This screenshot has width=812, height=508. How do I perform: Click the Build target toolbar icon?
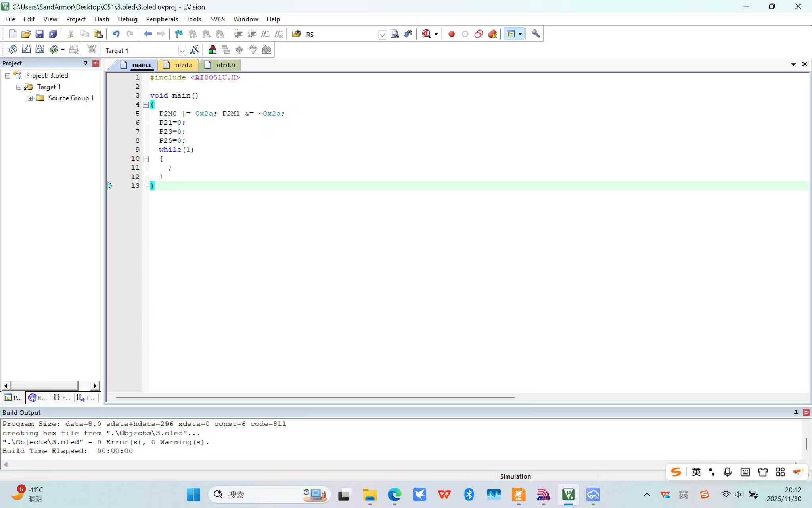(x=26, y=50)
